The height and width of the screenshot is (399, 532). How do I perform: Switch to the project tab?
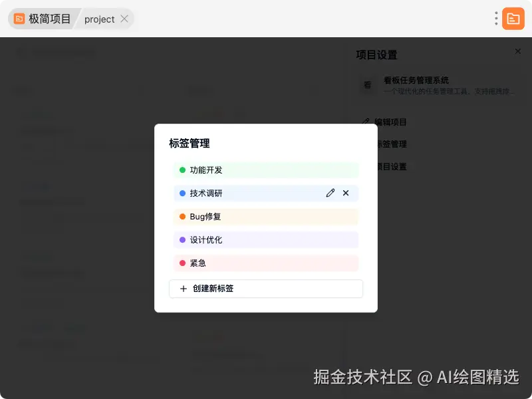[x=98, y=19]
